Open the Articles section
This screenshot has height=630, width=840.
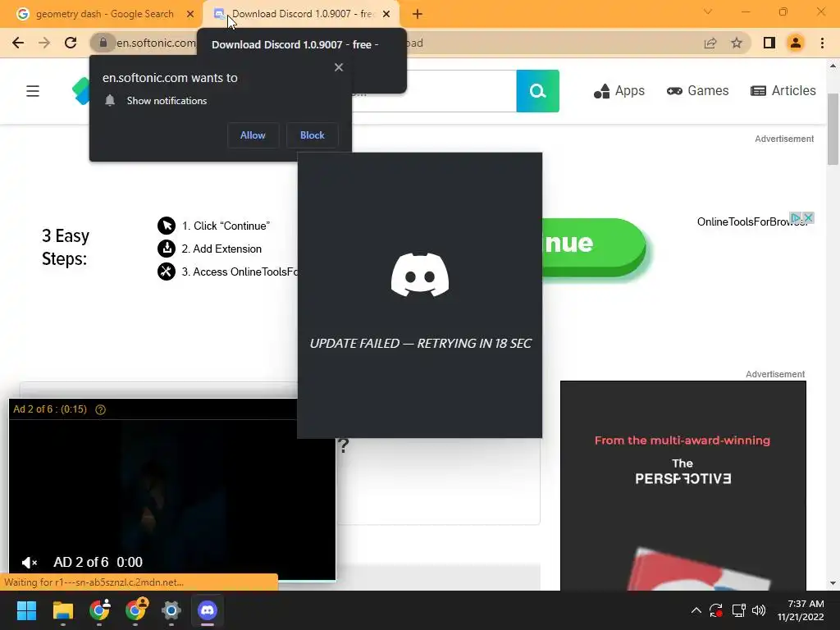tap(783, 91)
